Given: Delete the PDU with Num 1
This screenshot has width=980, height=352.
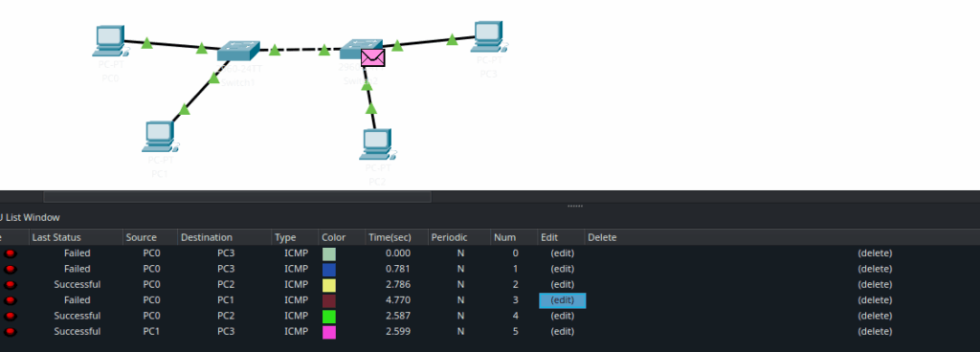Looking at the screenshot, I should tap(875, 269).
